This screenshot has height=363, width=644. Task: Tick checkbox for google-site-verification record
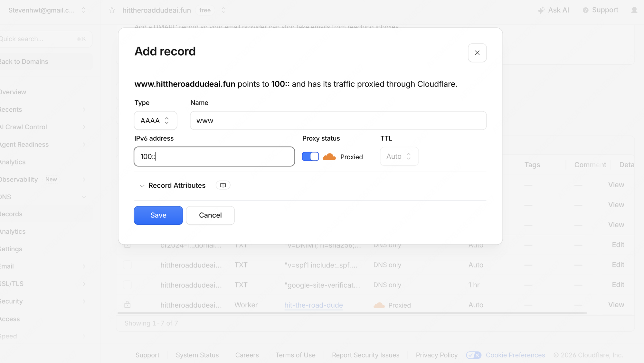click(128, 285)
